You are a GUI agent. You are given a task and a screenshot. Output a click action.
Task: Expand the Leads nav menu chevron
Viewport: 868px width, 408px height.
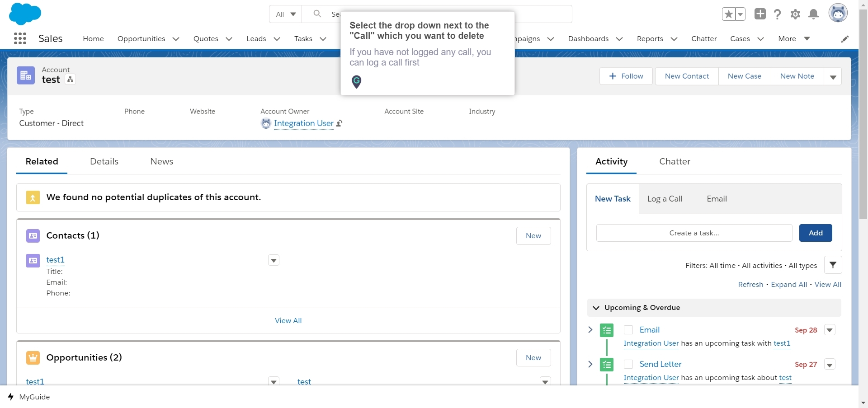click(277, 39)
